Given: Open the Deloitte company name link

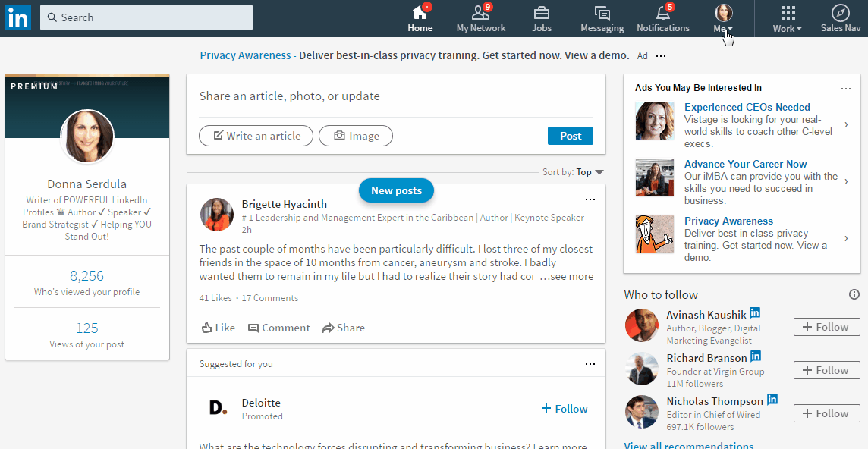Looking at the screenshot, I should [261, 403].
